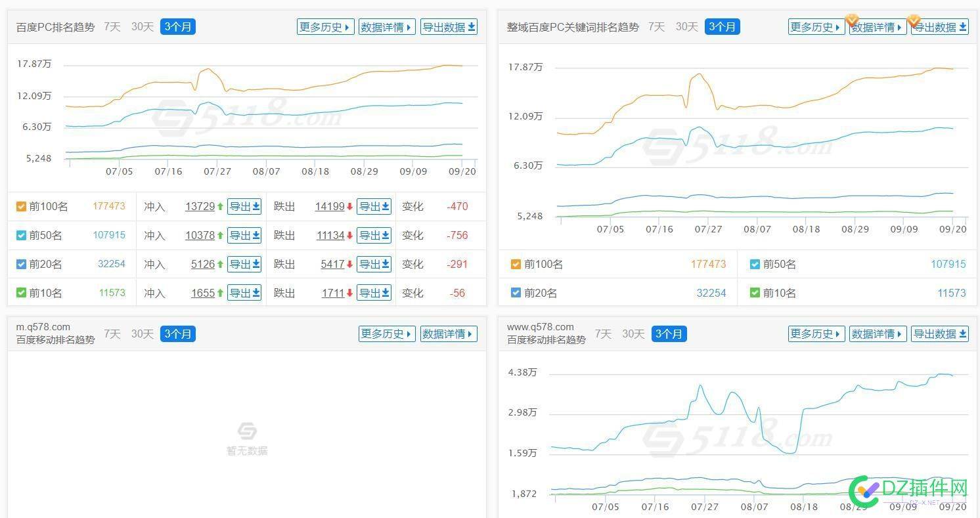Export the 前100名 跌出 keyword list
Viewport: 980px width, 518px height.
(x=374, y=206)
